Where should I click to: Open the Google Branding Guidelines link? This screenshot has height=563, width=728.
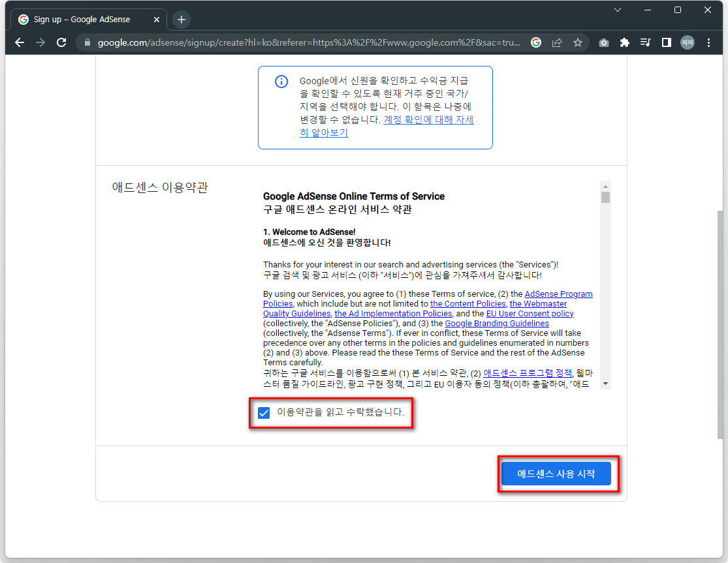click(497, 323)
